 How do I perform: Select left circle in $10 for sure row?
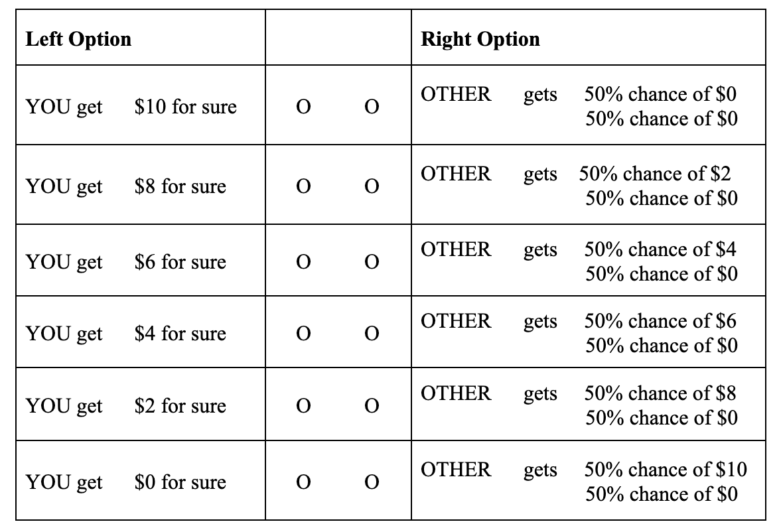pyautogui.click(x=303, y=107)
